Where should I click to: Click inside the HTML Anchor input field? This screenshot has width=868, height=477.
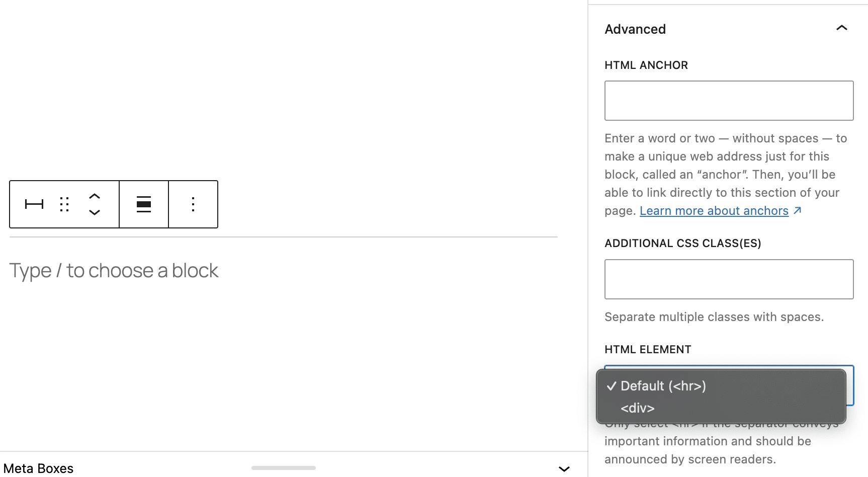pos(728,100)
